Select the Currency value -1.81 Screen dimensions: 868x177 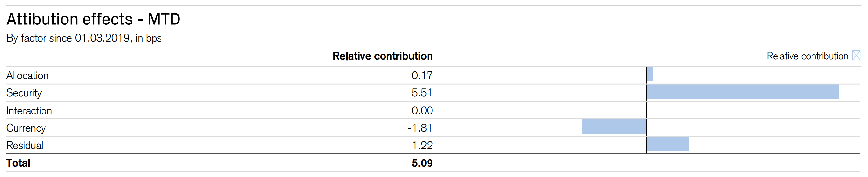coord(420,128)
